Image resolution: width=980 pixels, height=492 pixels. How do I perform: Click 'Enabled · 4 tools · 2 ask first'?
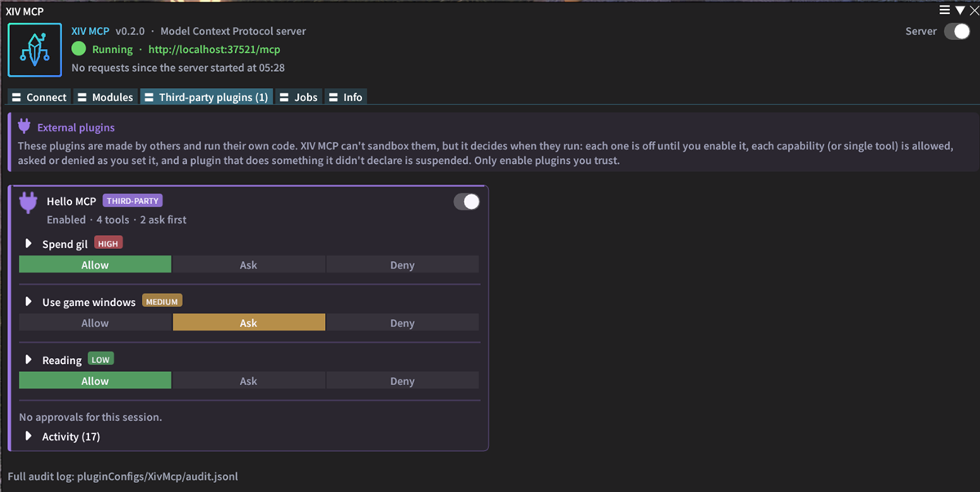117,219
